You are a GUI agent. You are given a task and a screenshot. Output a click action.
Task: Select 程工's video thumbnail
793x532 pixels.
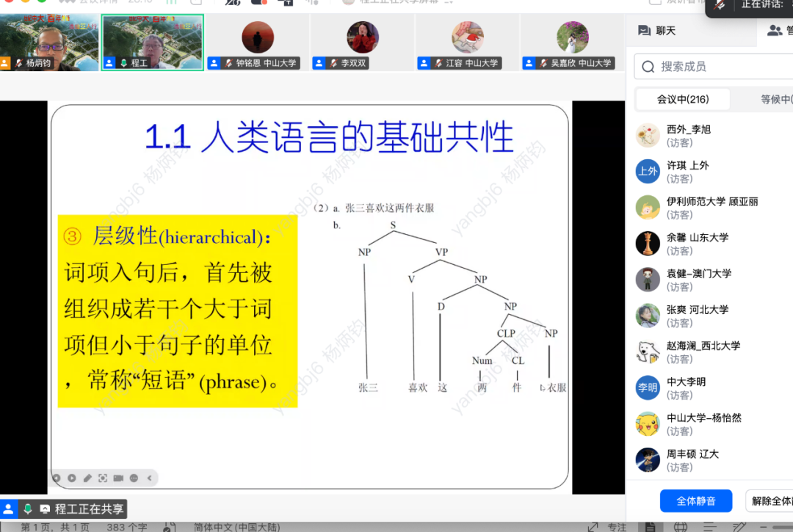pyautogui.click(x=153, y=42)
